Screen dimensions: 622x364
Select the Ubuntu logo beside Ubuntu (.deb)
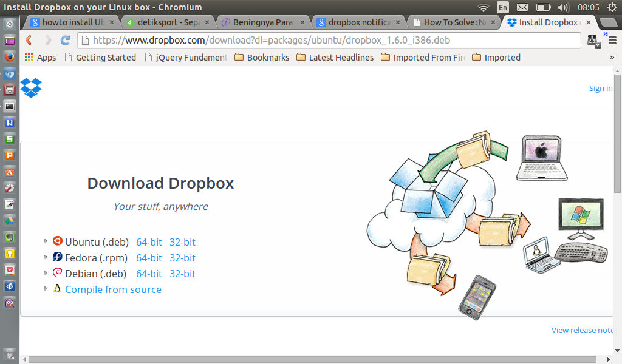tap(57, 240)
